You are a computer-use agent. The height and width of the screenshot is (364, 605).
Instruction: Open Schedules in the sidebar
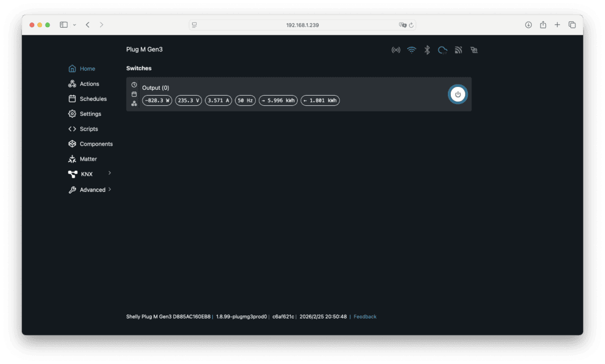pos(93,99)
